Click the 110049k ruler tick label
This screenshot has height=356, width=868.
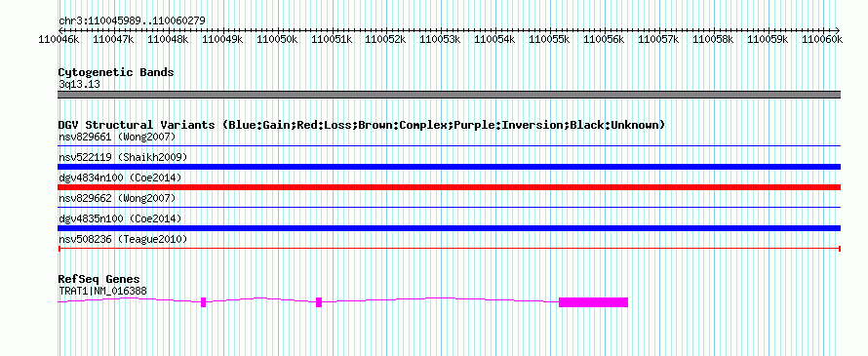[222, 39]
